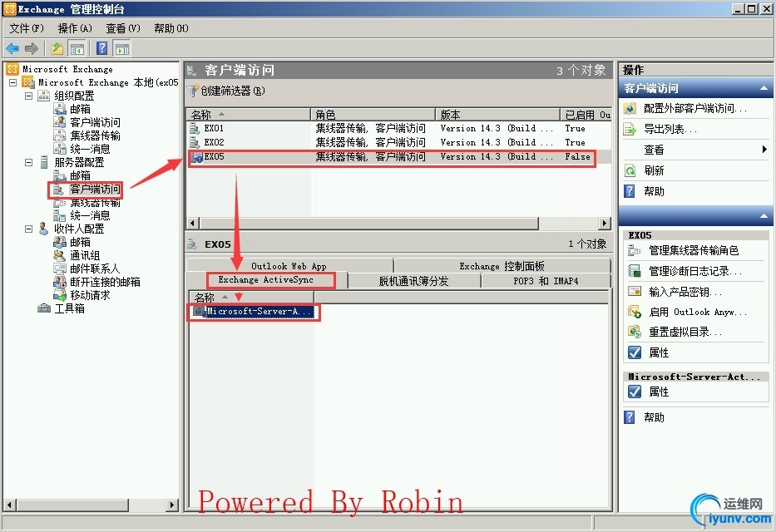Viewport: 776px width, 532px height.
Task: Click server list horizontal scrollbar left arrow
Action: (193, 223)
